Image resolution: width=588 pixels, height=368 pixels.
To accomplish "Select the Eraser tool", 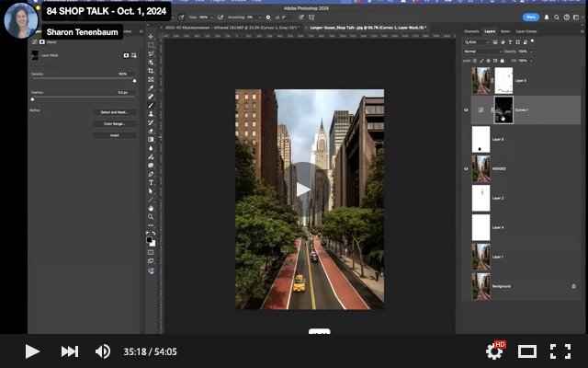I will [x=151, y=131].
